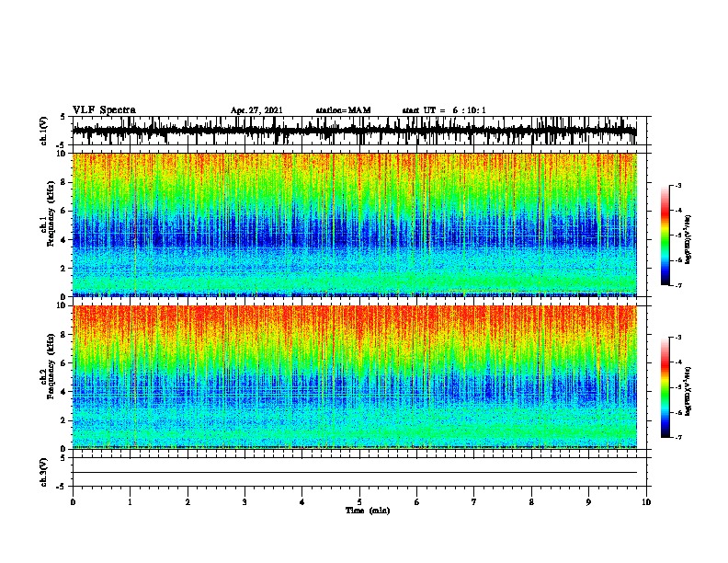This screenshot has height=563, width=728.
Task: Click the "Time (min)" axis label
Action: point(368,511)
